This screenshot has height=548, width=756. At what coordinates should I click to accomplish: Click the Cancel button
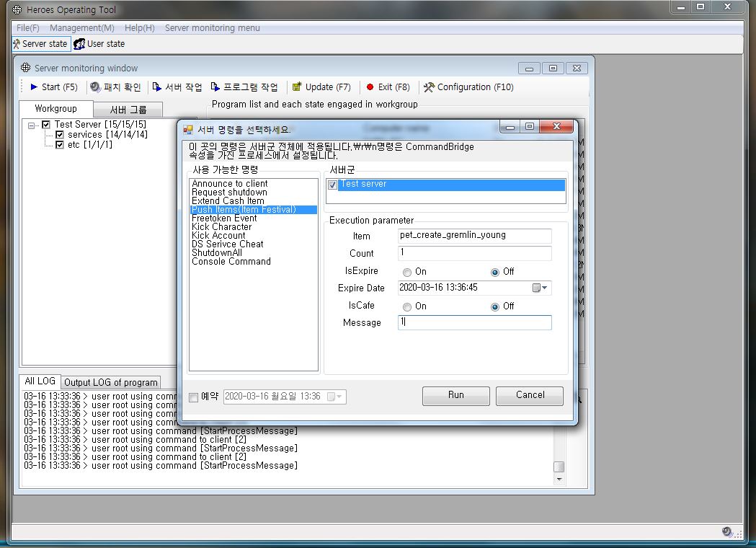[530, 396]
